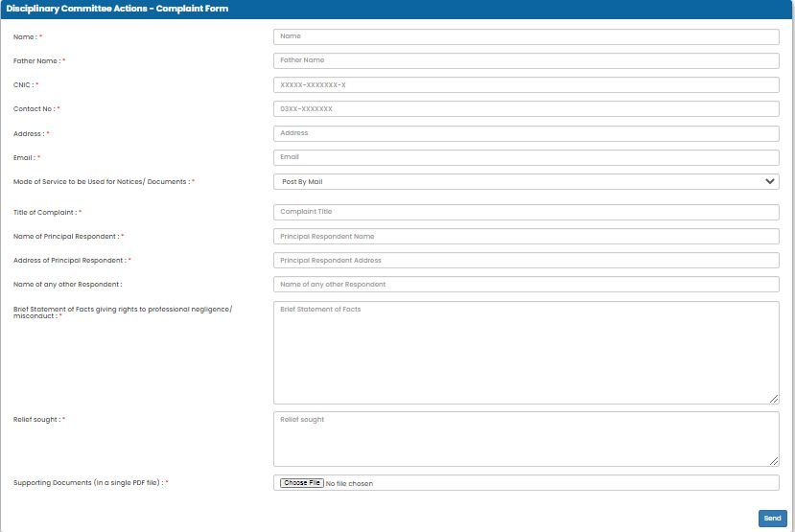Click the 'Brief Statement of Facts giving rights' label
The height and width of the screenshot is (532, 795).
122,312
